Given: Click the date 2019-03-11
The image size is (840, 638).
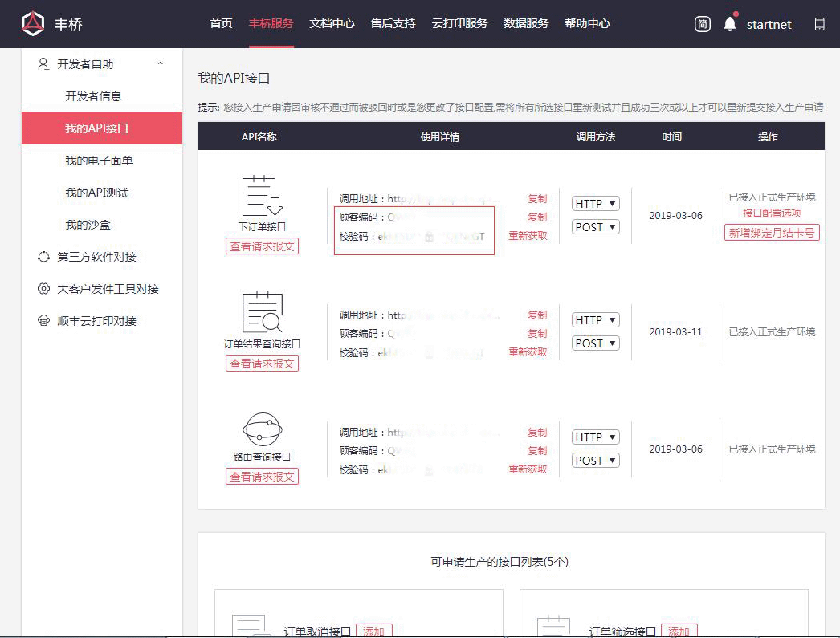Looking at the screenshot, I should [x=675, y=332].
